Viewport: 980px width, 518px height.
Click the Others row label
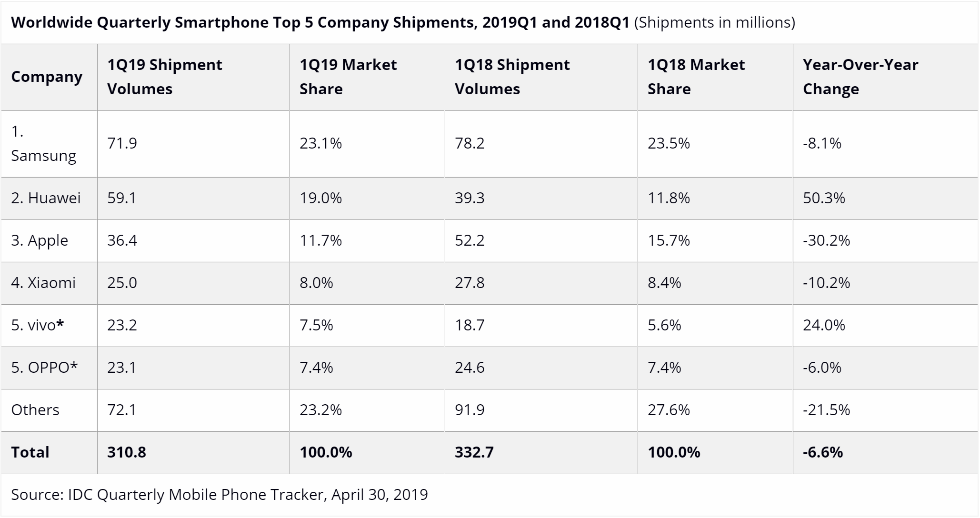coord(35,410)
